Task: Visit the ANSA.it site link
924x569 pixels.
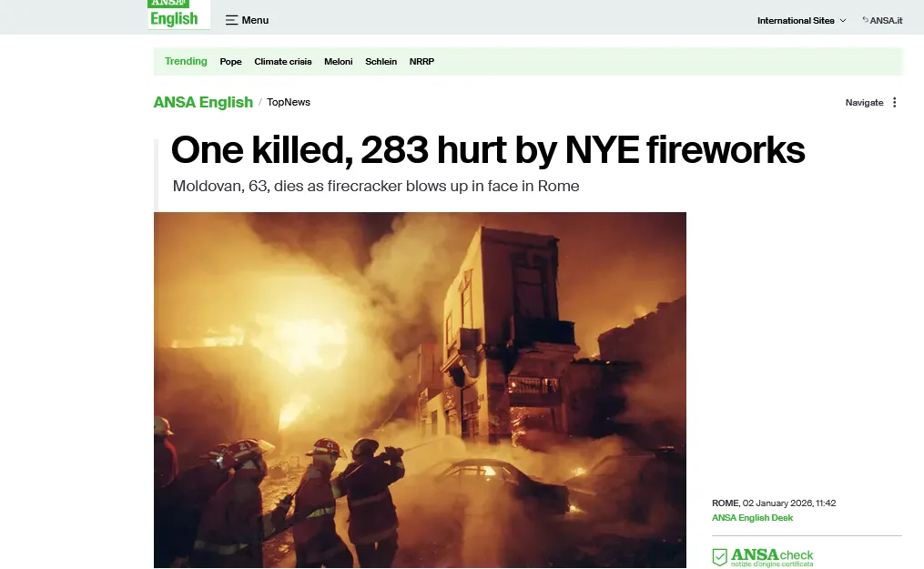Action: 886,21
